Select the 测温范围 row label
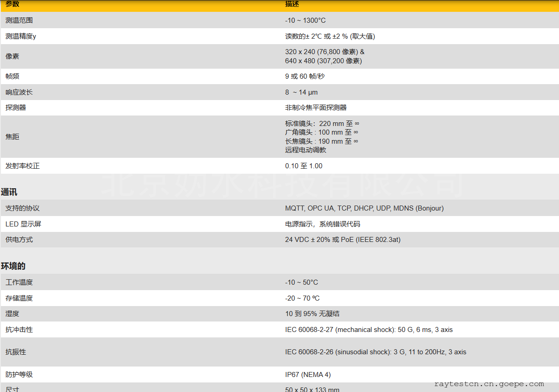559x392 pixels. [19, 20]
